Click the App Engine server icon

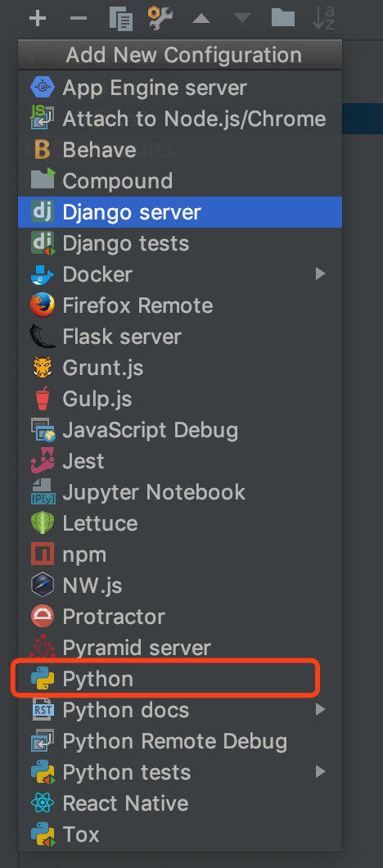pos(43,88)
